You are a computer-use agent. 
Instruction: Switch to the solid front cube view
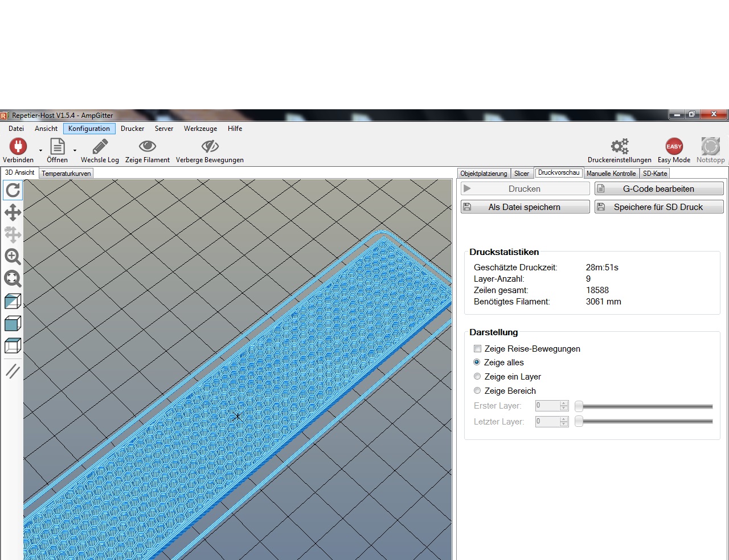click(x=13, y=323)
